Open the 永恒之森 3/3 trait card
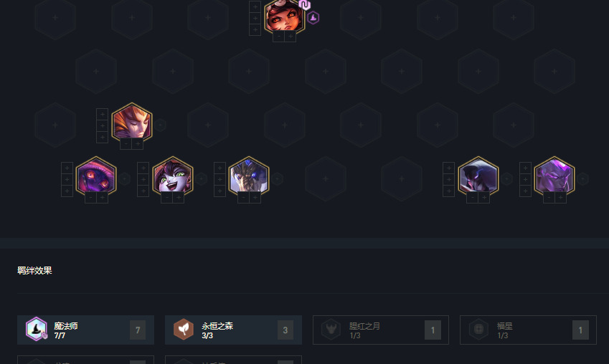The width and height of the screenshot is (609, 364). 233,330
